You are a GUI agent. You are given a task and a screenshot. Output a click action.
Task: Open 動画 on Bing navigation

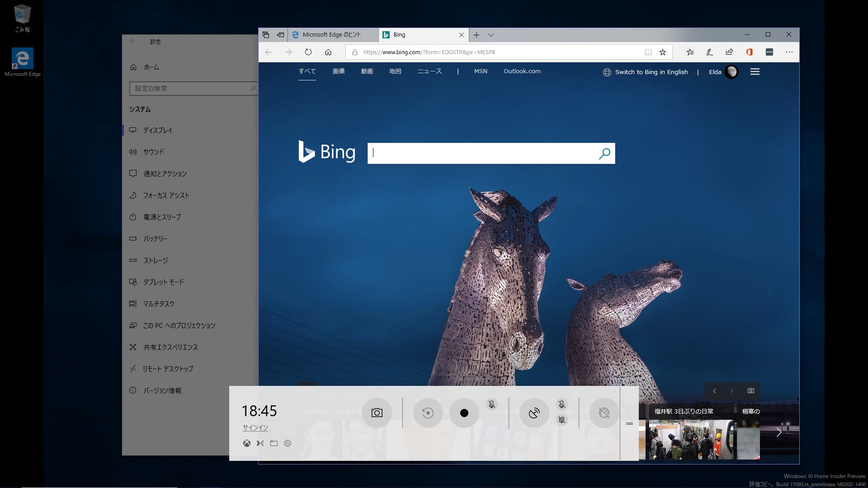(367, 71)
